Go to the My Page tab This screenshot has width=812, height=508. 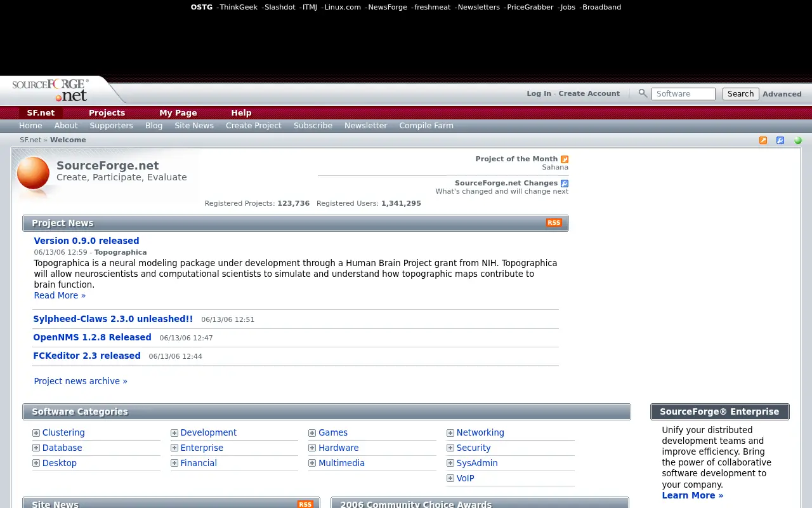[x=178, y=113]
